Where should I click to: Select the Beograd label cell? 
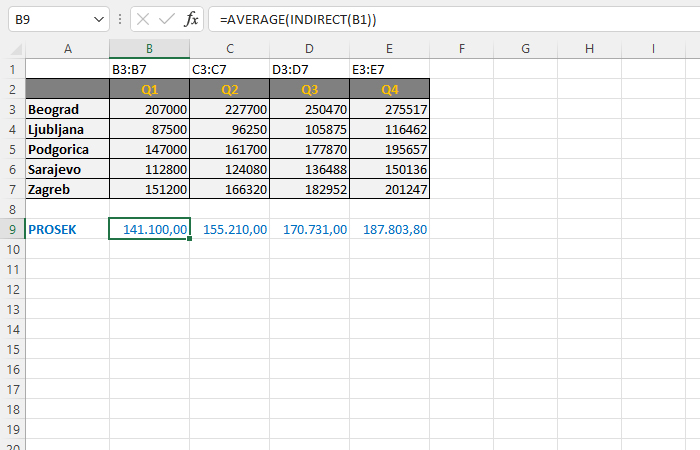(67, 109)
